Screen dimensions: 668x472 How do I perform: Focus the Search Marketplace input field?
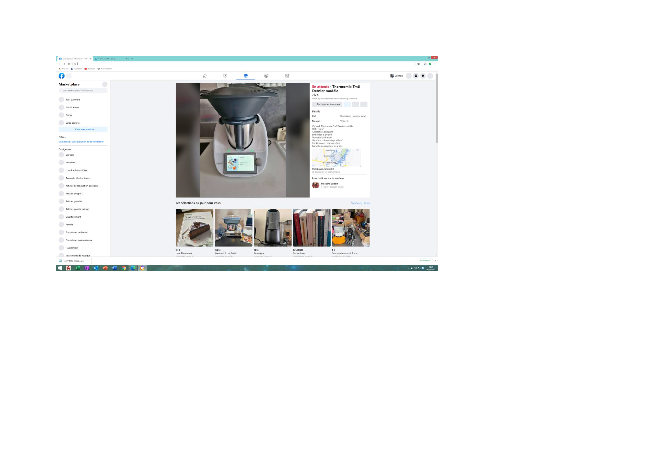pyautogui.click(x=83, y=90)
